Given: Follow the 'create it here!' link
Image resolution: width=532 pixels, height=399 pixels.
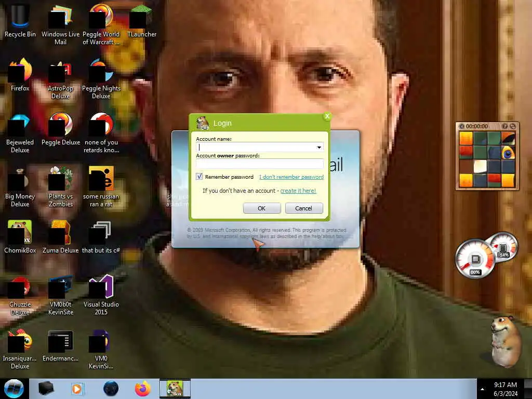Looking at the screenshot, I should [x=298, y=191].
